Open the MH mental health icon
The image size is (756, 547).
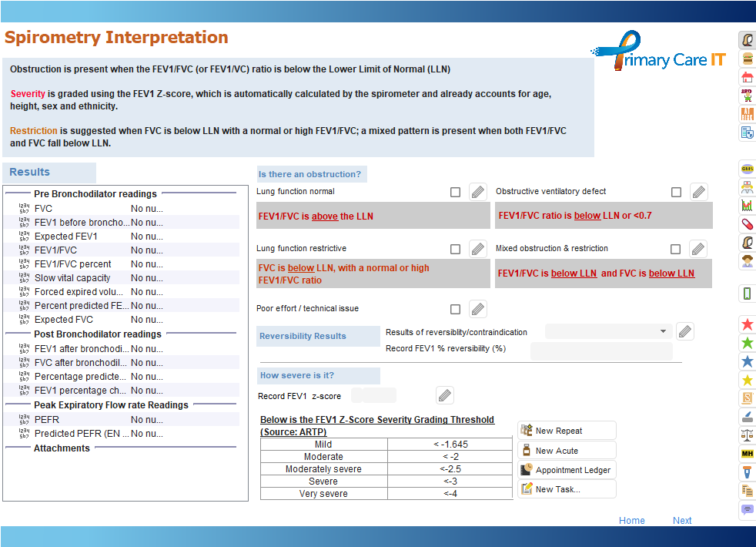tap(747, 453)
